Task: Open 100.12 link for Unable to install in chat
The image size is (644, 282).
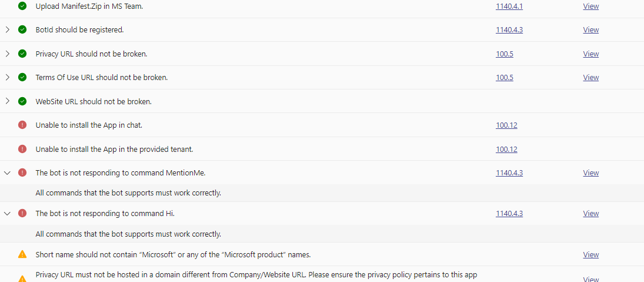Action: click(x=506, y=125)
